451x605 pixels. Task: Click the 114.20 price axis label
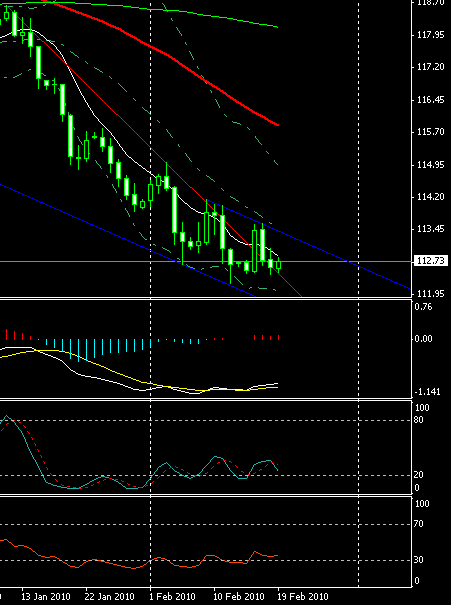pyautogui.click(x=431, y=197)
